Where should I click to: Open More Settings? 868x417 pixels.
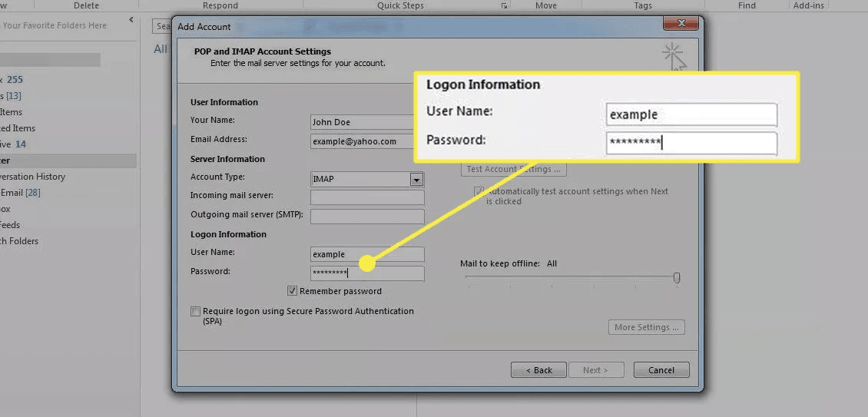pyautogui.click(x=646, y=327)
